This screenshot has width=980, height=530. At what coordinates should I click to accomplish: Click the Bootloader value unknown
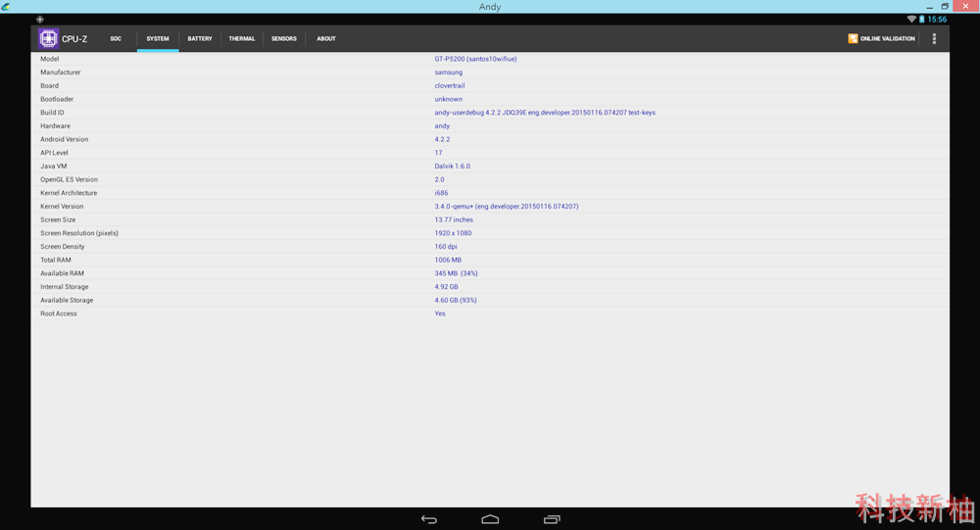[449, 99]
